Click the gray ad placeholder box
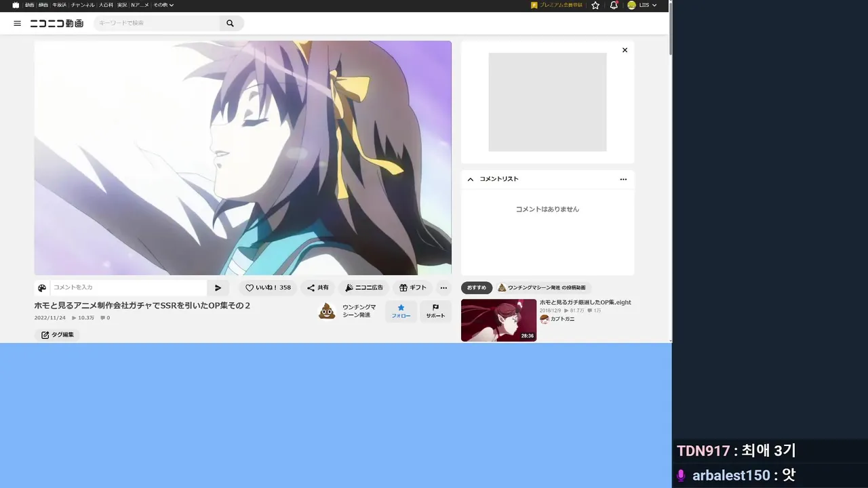 [x=547, y=102]
